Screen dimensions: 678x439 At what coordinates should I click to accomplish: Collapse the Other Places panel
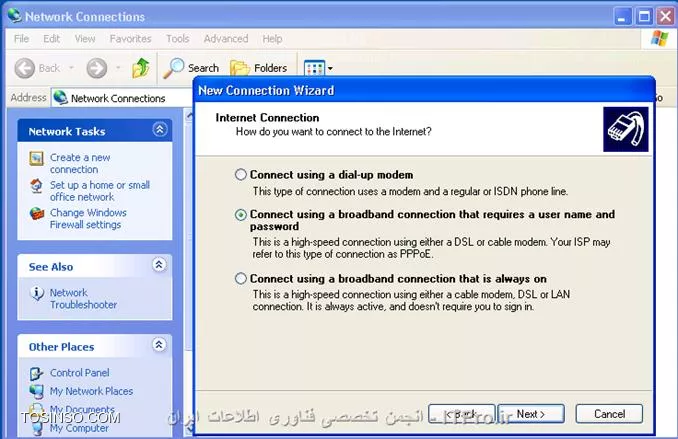pyautogui.click(x=159, y=345)
